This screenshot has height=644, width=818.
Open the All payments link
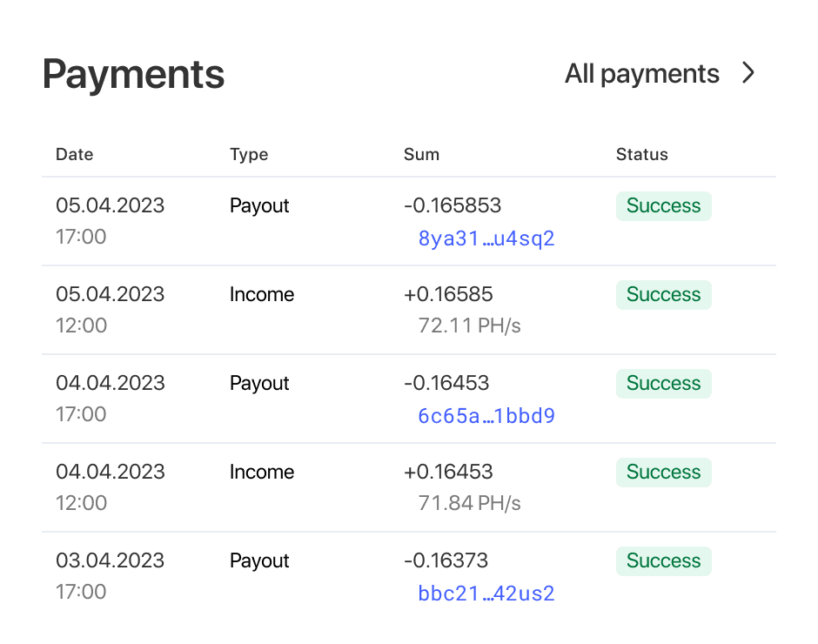(x=641, y=74)
